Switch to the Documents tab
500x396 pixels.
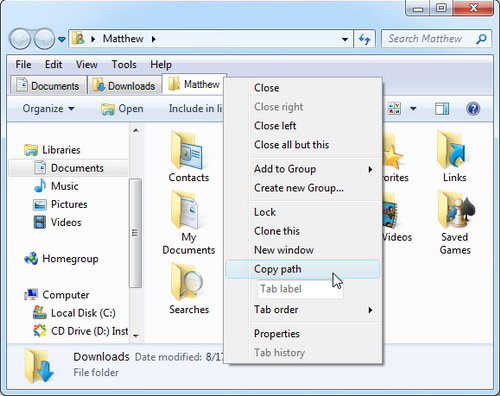point(48,86)
